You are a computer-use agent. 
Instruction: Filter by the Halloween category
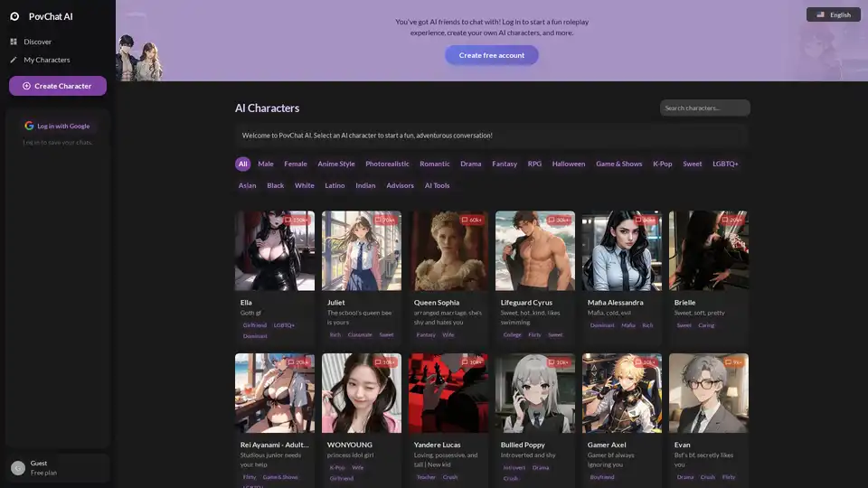(570, 164)
